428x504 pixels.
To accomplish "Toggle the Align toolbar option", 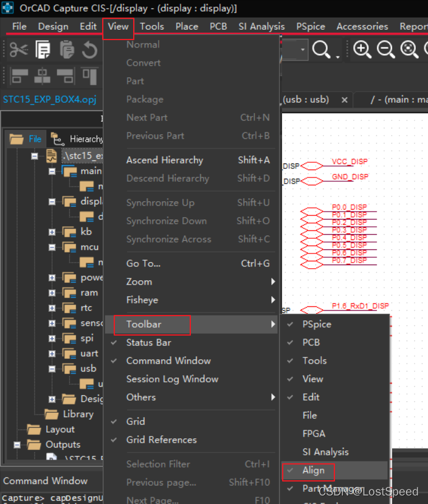I will [x=313, y=470].
